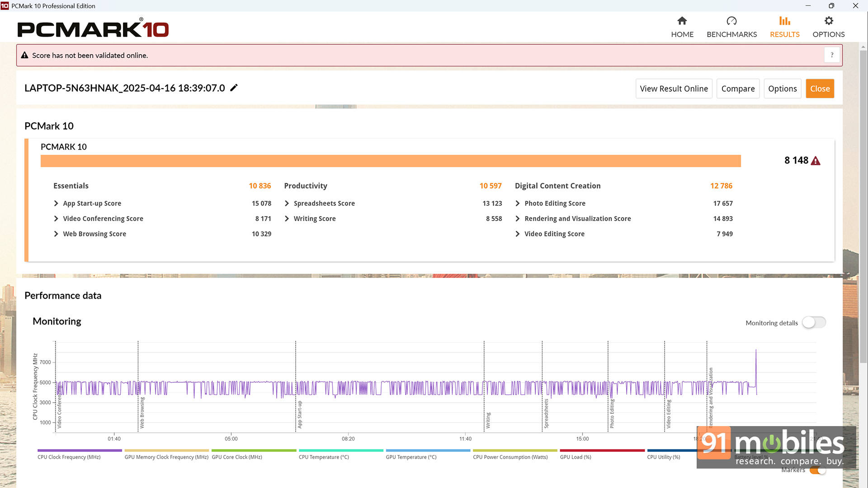Click Essentials score 10 836
This screenshot has height=488, width=868.
pyautogui.click(x=260, y=186)
